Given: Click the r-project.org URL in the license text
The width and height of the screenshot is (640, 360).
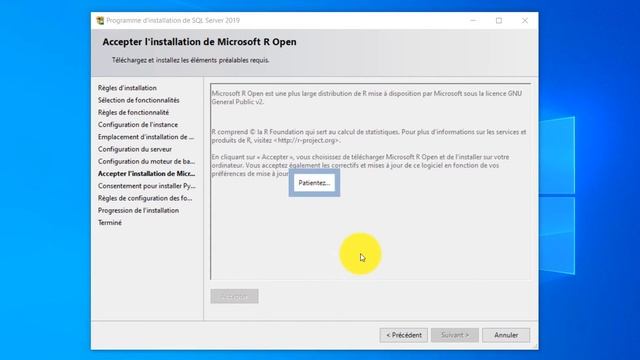Looking at the screenshot, I should pos(308,140).
